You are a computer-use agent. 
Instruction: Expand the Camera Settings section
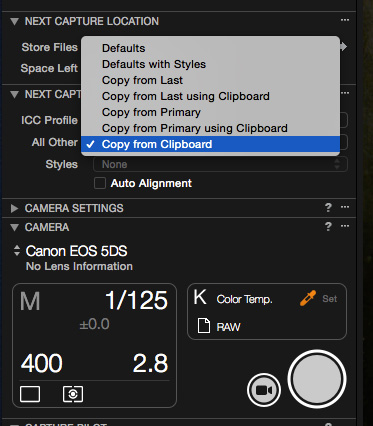tap(14, 208)
